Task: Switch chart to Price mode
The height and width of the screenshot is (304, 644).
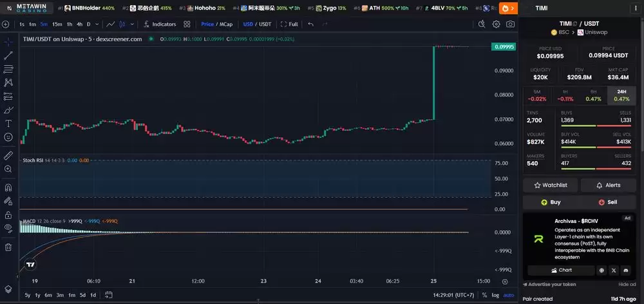Action: 207,24
